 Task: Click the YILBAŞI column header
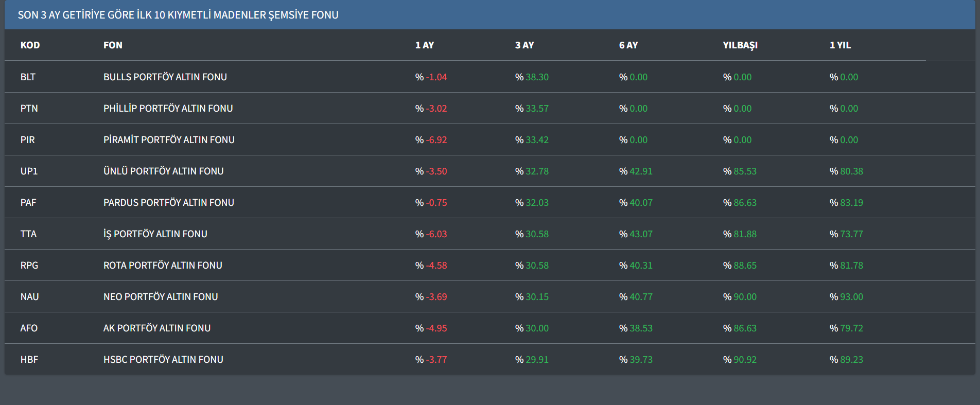740,45
